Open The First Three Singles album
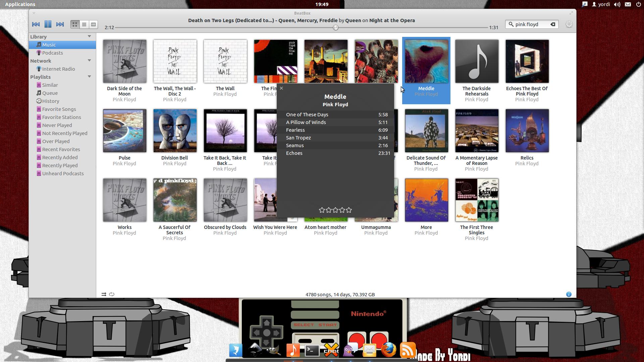The width and height of the screenshot is (644, 362). (477, 200)
